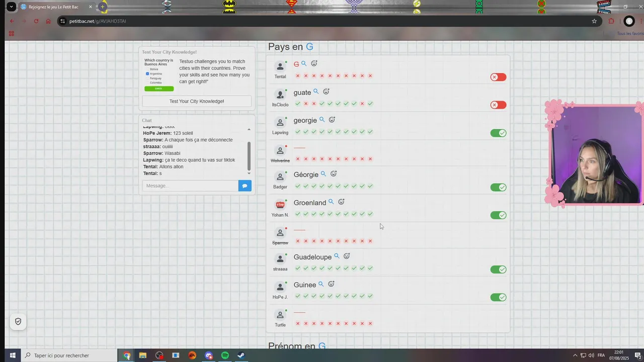This screenshot has height=362, width=644.
Task: Click the STOP avatar of Yohan N.
Action: (x=280, y=205)
